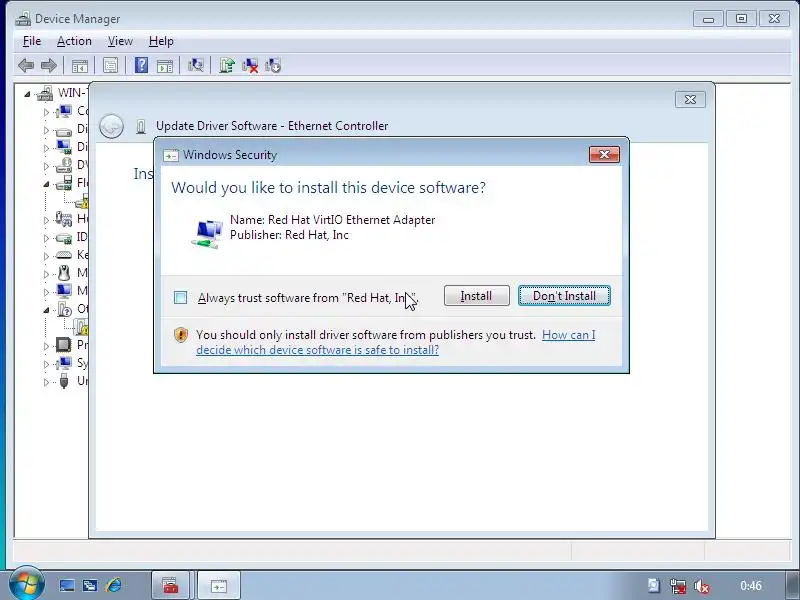Expand the Keyboards node
Screen dimensions: 800x600
[x=46, y=256]
